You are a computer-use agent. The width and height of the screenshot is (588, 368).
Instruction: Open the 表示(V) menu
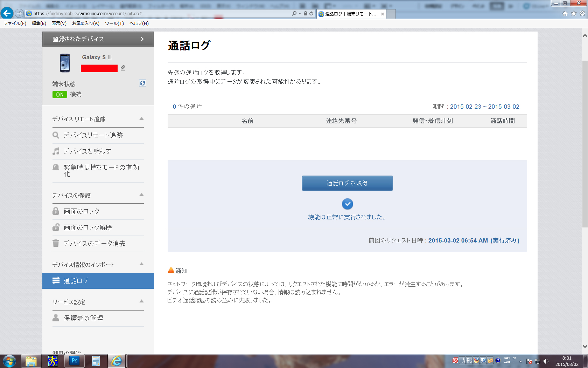coord(59,23)
